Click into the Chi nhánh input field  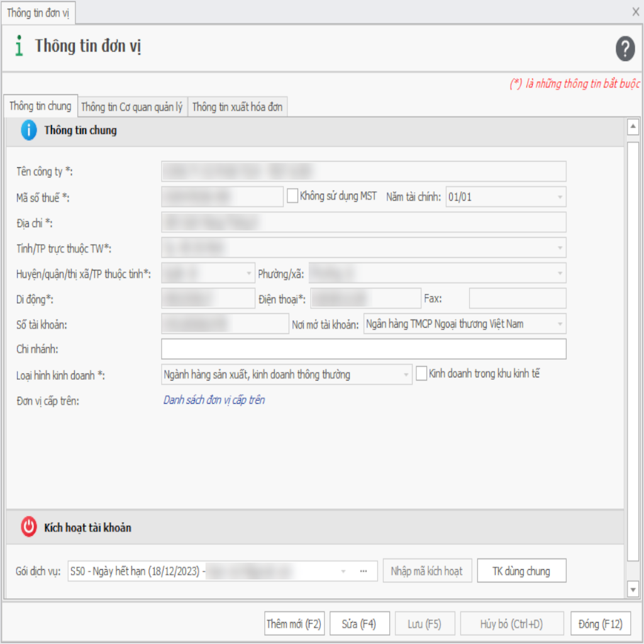pyautogui.click(x=364, y=349)
